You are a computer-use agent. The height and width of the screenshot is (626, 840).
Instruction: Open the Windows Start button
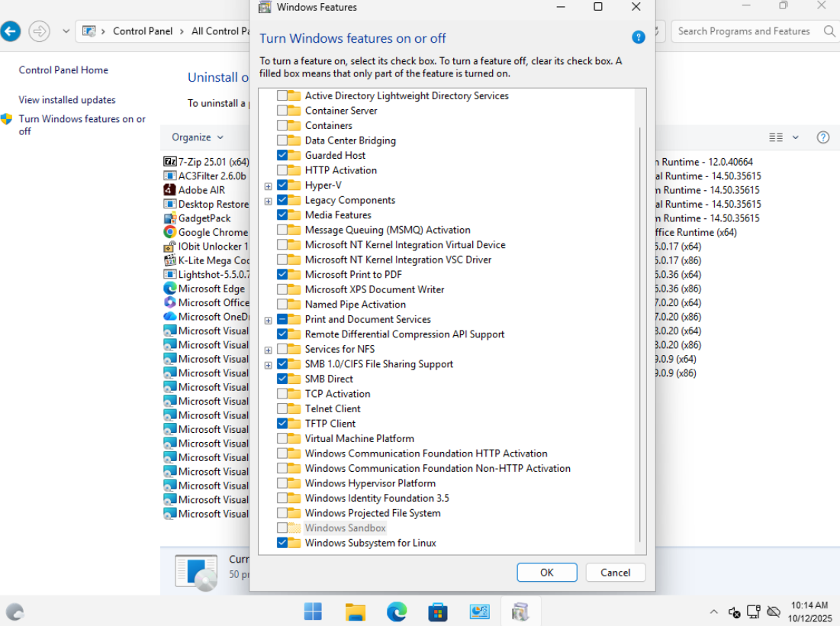pyautogui.click(x=313, y=611)
